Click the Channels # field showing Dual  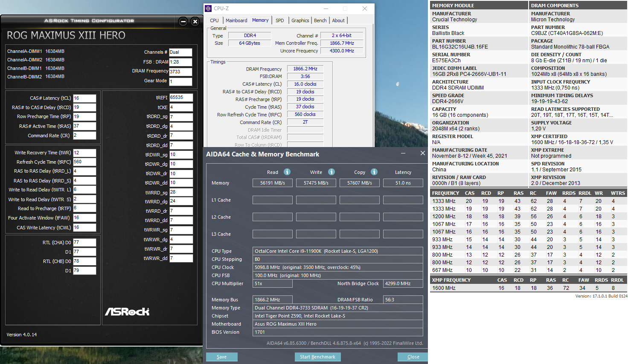pos(180,52)
